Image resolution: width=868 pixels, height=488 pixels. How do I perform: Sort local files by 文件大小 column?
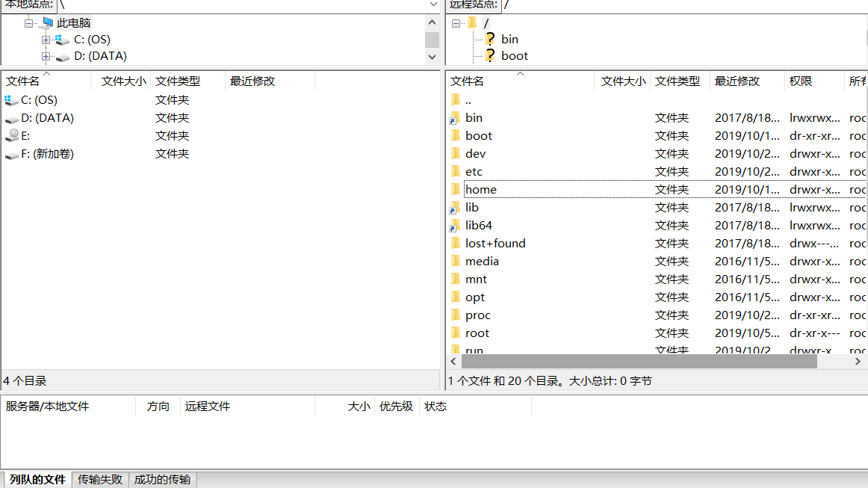click(x=121, y=81)
